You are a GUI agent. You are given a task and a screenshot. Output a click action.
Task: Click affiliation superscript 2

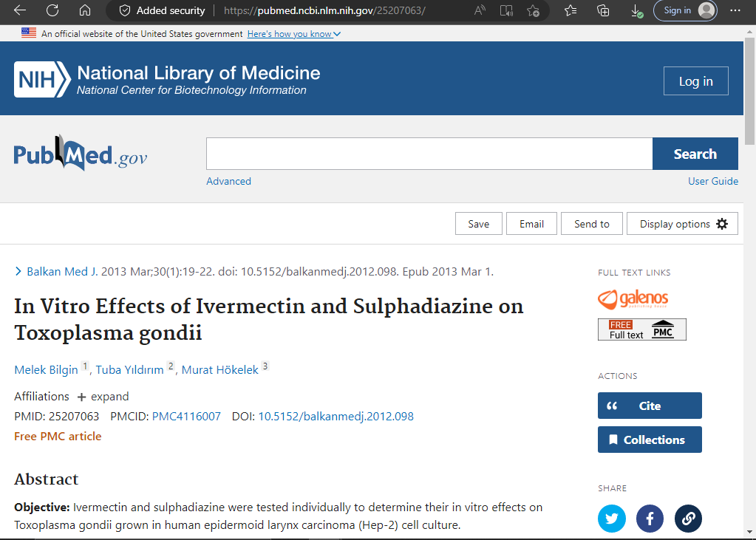point(171,366)
